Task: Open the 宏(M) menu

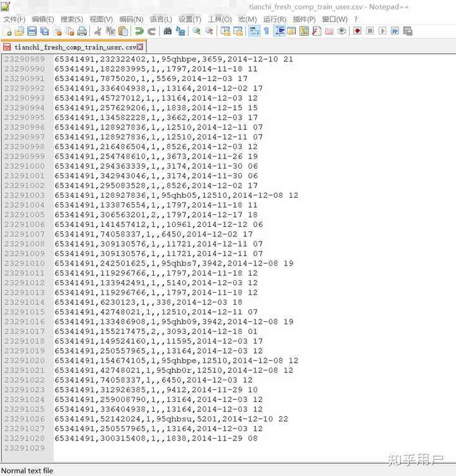Action: coord(247,19)
